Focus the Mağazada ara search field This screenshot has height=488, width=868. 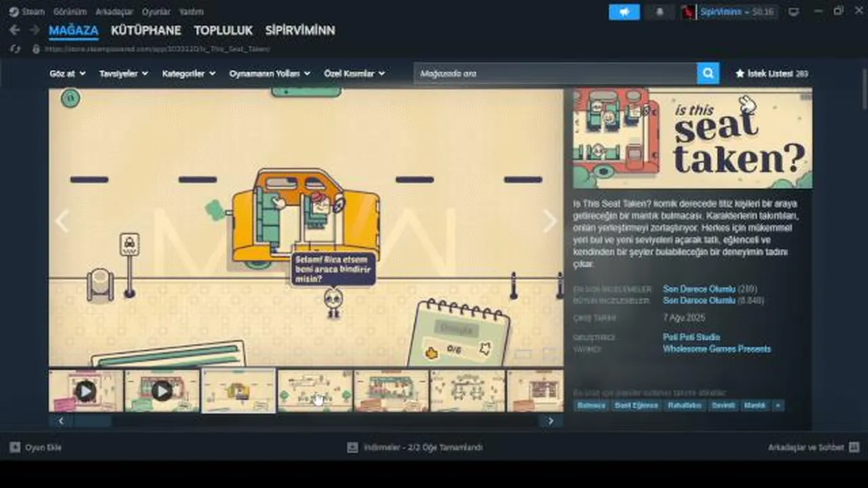tap(555, 73)
